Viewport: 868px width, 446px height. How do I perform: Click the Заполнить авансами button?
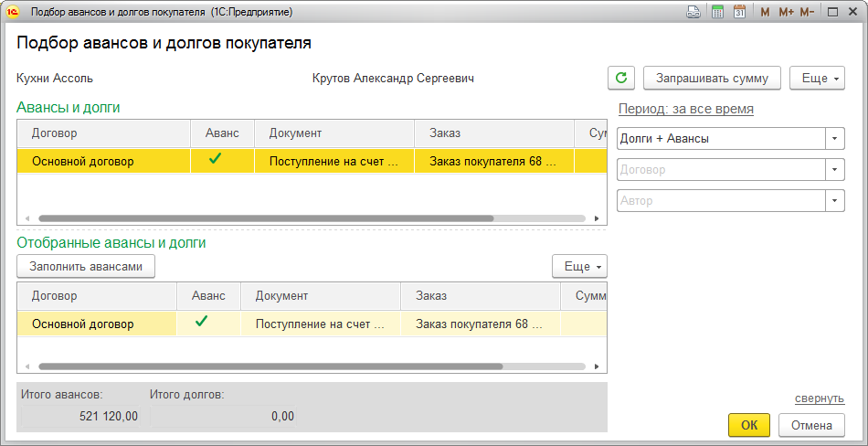(x=86, y=266)
